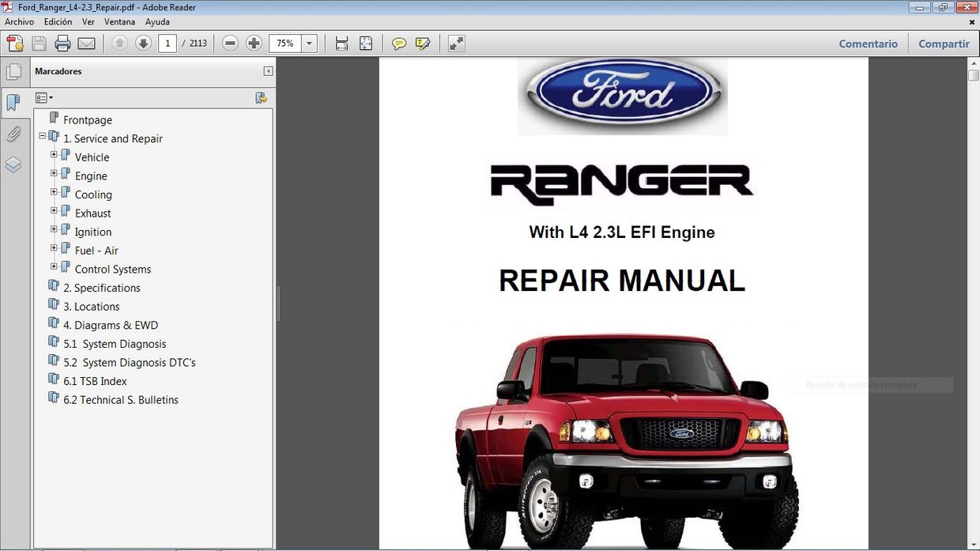The width and height of the screenshot is (980, 551).
Task: Expand the Vehicle bookmark
Action: click(x=54, y=155)
